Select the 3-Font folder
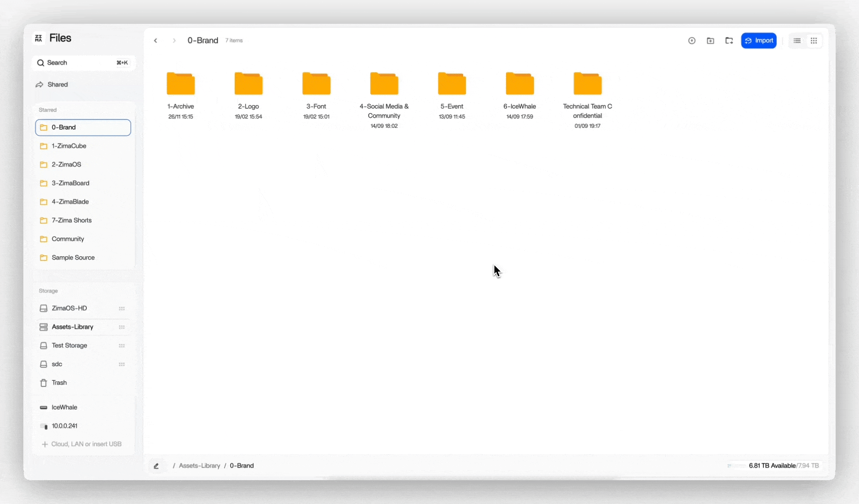Viewport: 859px width, 504px height. [317, 96]
